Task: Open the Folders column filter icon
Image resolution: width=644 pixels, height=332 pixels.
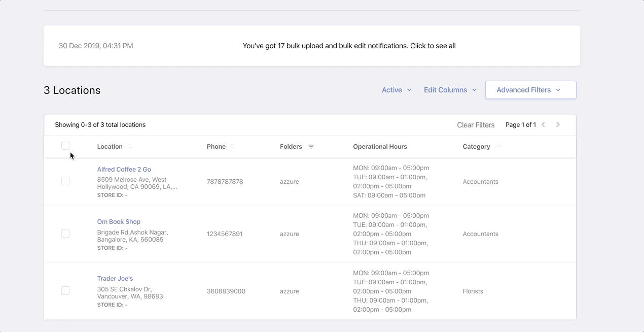Action: pyautogui.click(x=311, y=147)
